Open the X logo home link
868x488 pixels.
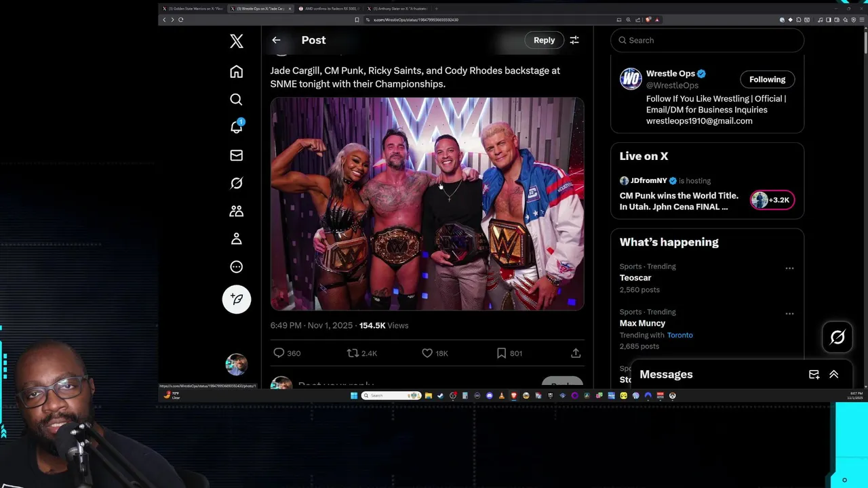[236, 41]
